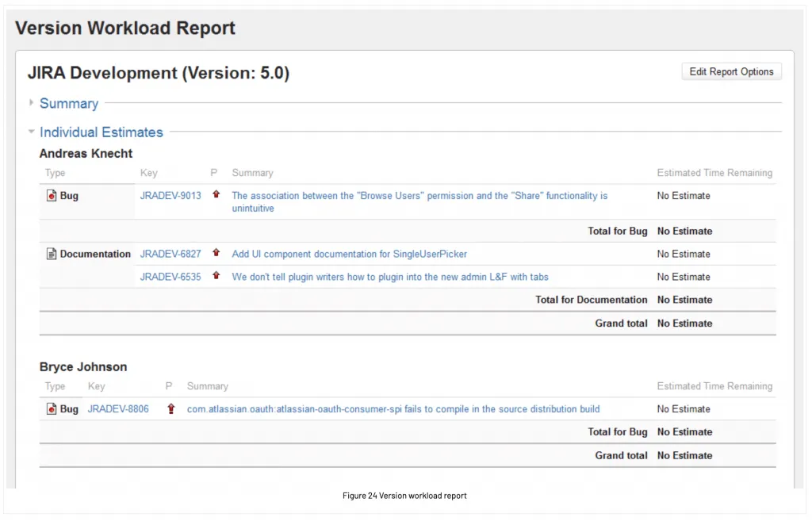Viewport: 812px width, 521px height.
Task: Collapse the Individual Estimates section triangle
Action: point(31,132)
